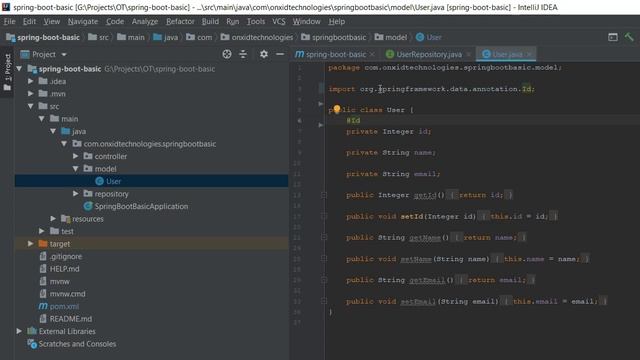Image resolution: width=640 pixels, height=360 pixels.
Task: Expand the controller package
Action: [76, 156]
